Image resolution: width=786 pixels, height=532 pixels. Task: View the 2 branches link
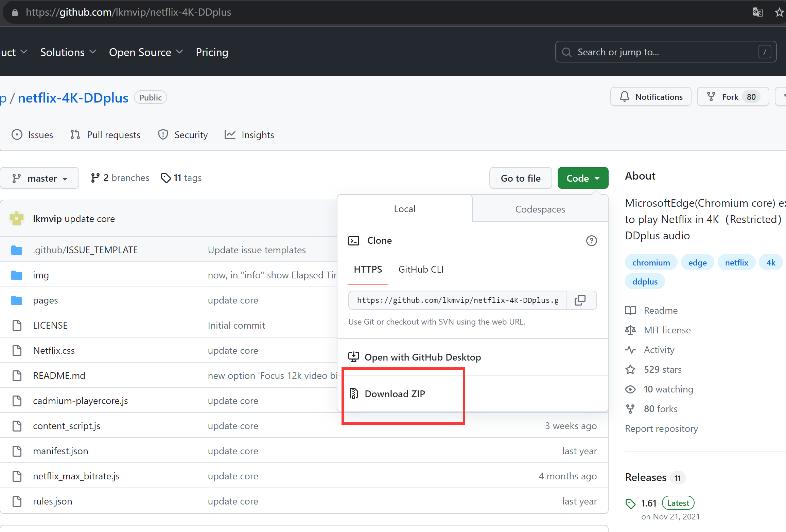(x=120, y=178)
